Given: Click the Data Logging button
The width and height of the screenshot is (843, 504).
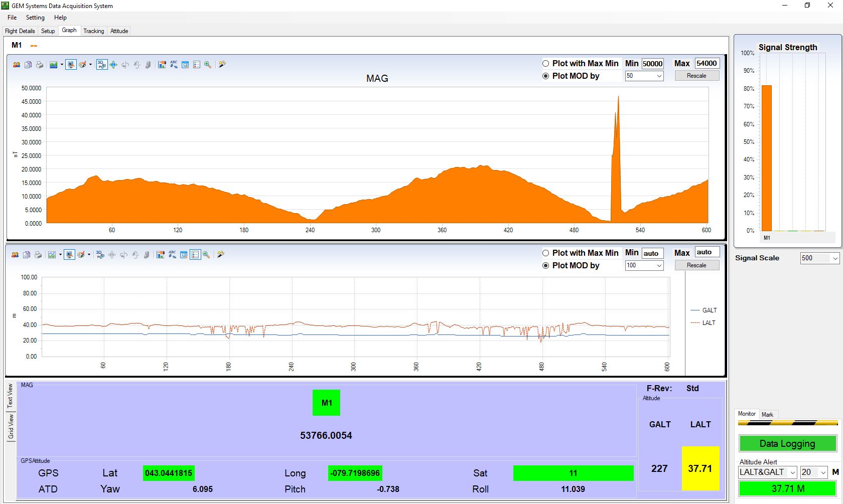Looking at the screenshot, I should pos(787,444).
